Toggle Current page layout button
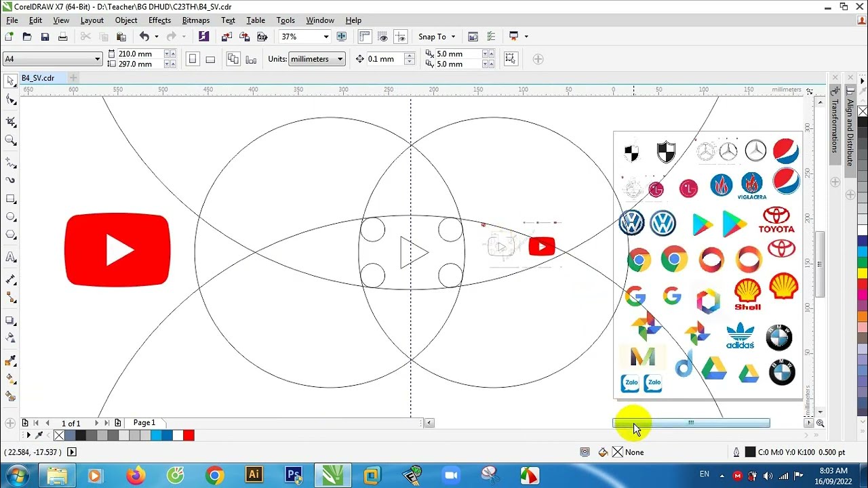868x488 pixels. click(251, 59)
